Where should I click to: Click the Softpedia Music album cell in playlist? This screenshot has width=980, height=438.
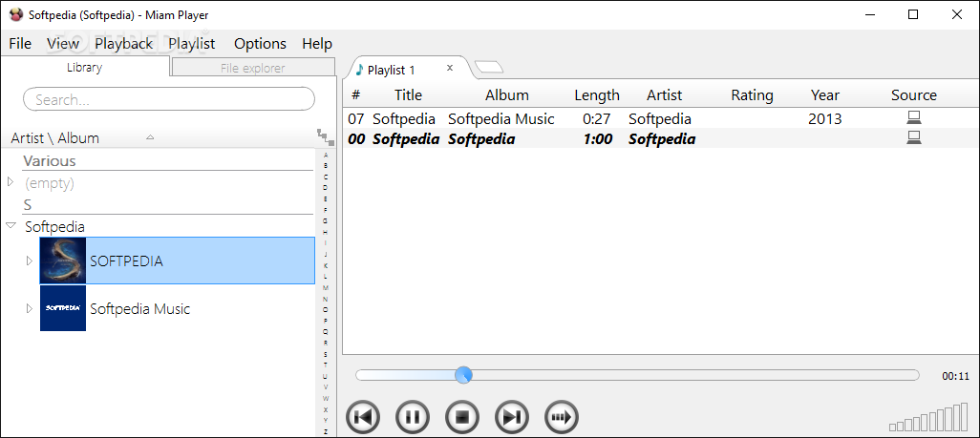(x=501, y=118)
